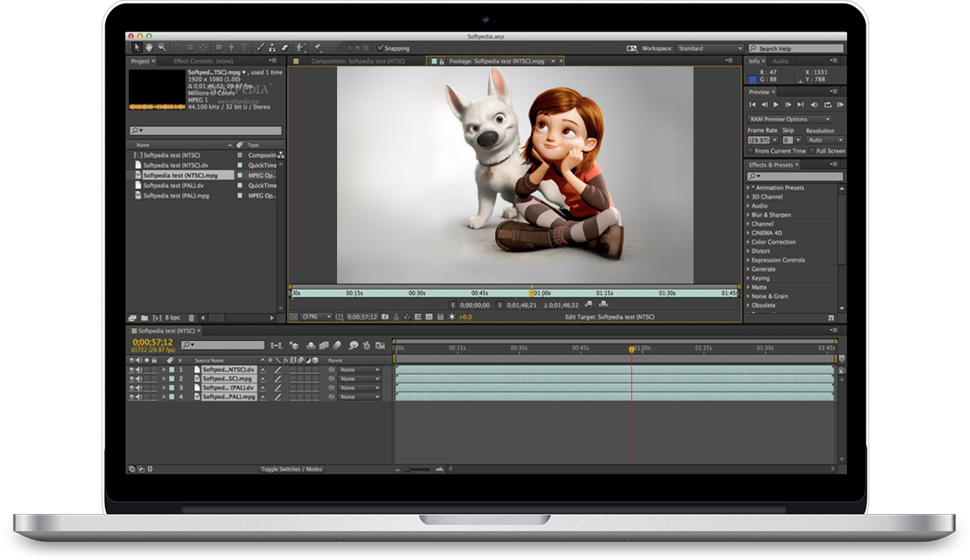Hide video of layer 3 with eye icon
Screen dimensions: 970x560
coord(132,388)
